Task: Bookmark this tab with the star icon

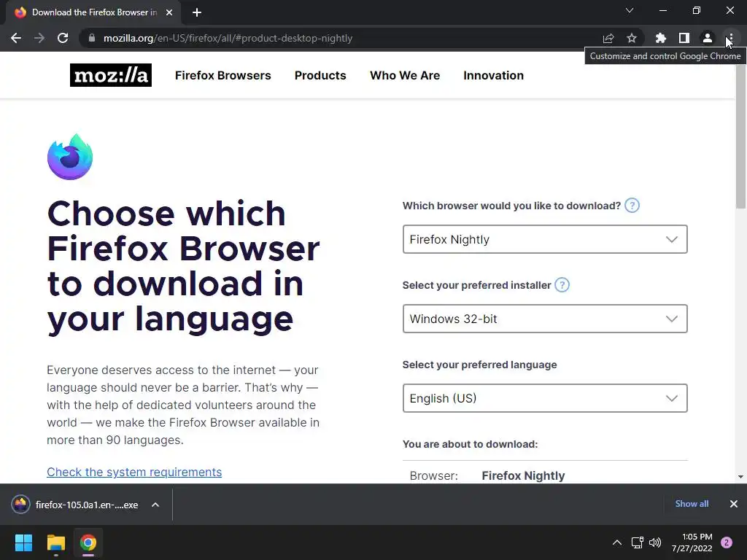Action: pyautogui.click(x=632, y=38)
